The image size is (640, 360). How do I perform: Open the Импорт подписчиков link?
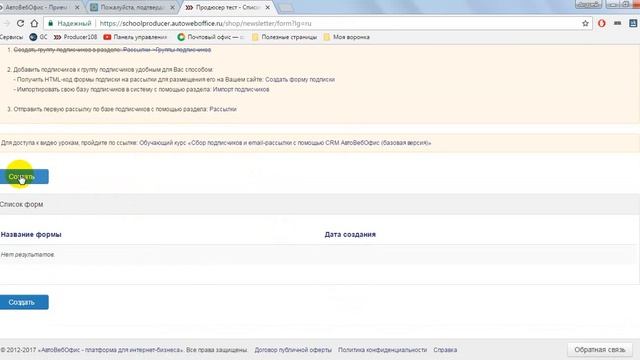click(x=241, y=89)
